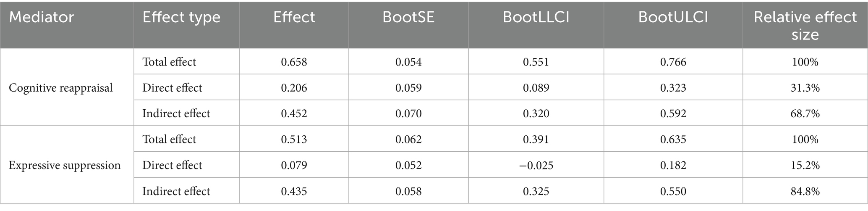The width and height of the screenshot is (868, 211).
Task: Click the 0.513 total effect value
Action: [294, 140]
